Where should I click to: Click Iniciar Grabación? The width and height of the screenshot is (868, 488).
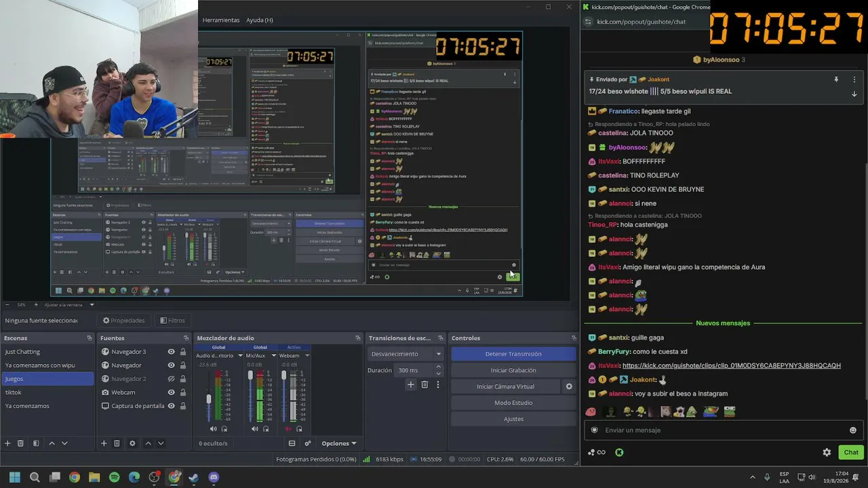513,370
